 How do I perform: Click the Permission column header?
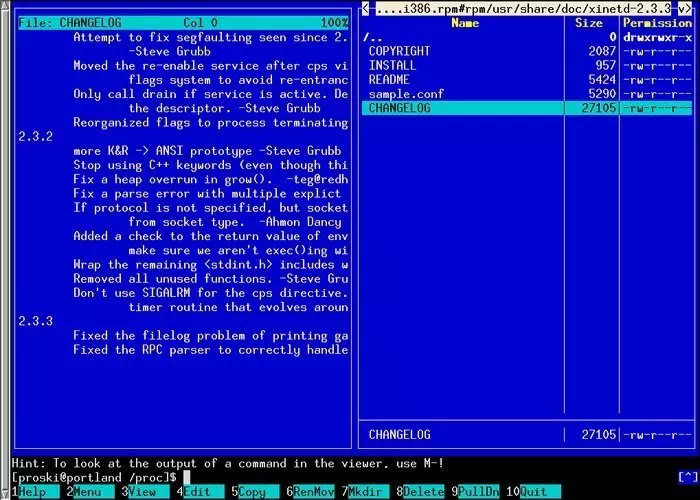coord(657,23)
